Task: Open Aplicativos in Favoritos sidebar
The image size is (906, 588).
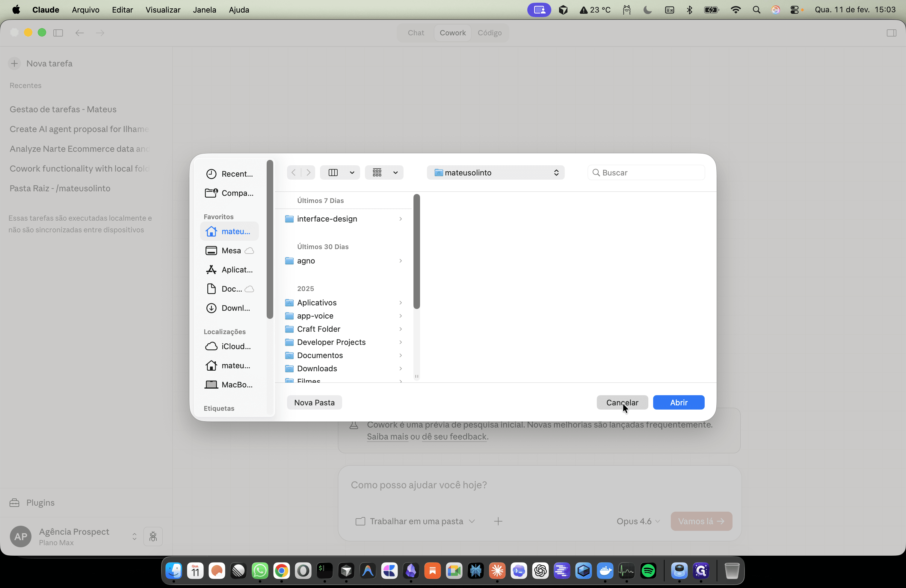Action: pos(229,269)
